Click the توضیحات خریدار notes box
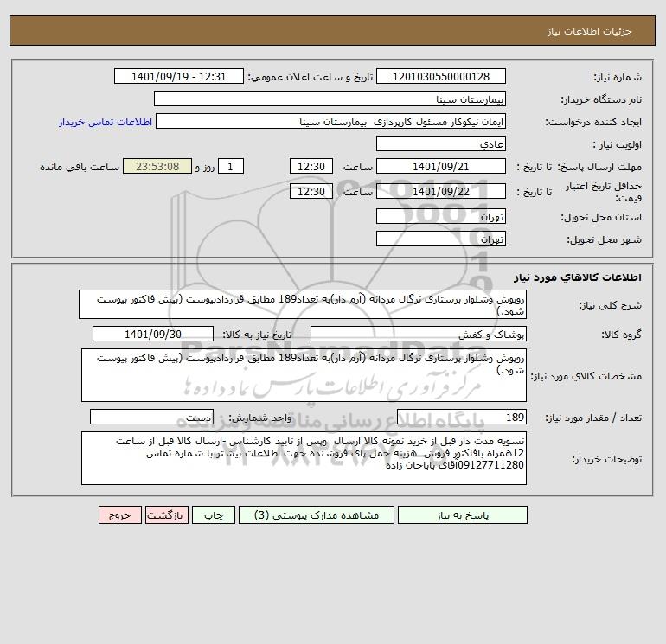 coord(304,458)
